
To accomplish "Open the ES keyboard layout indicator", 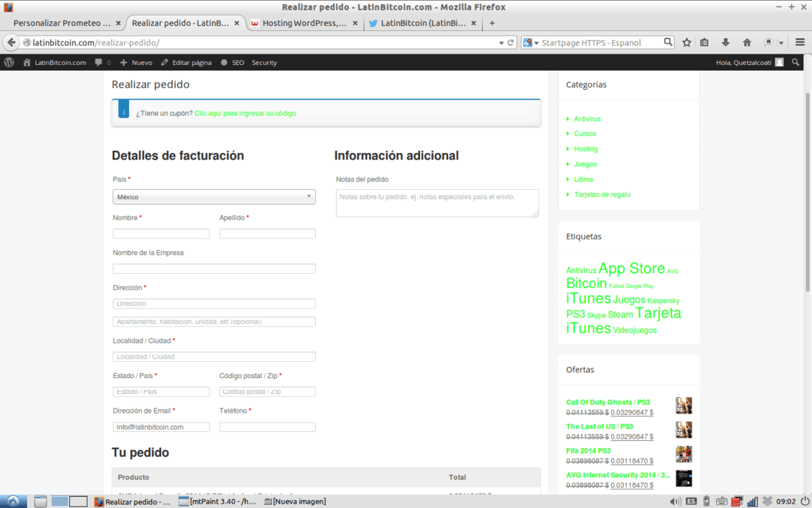I will pos(691,501).
